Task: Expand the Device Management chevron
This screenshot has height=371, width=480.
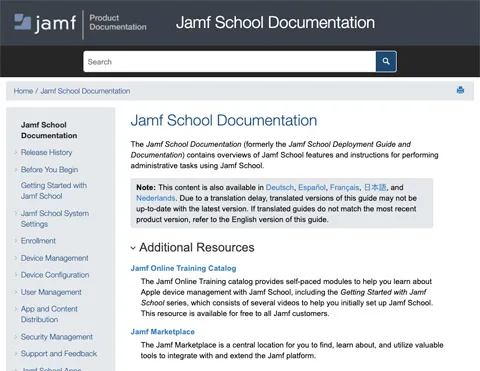Action: 16,258
